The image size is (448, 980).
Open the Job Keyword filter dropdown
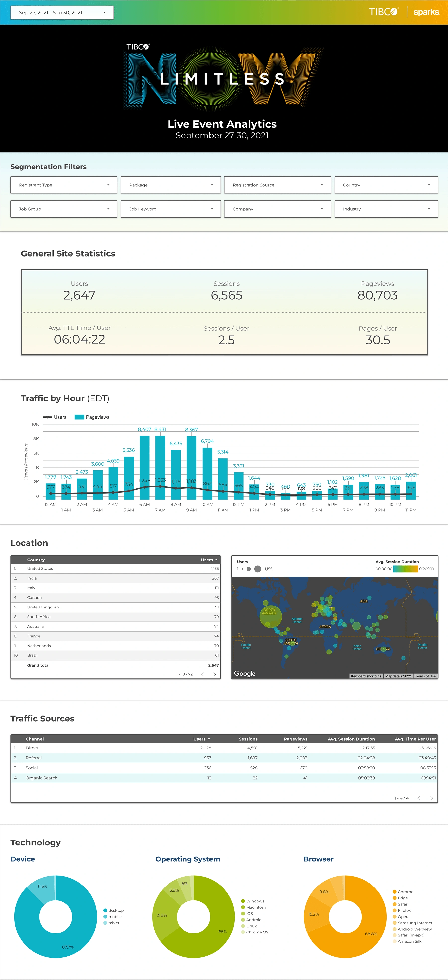pos(170,209)
